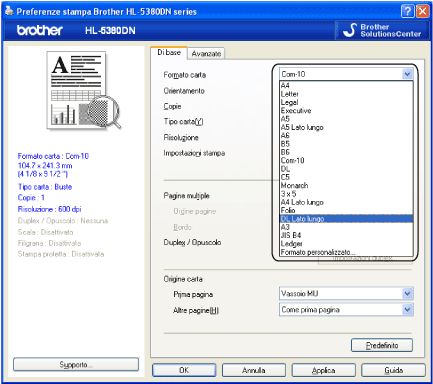
Task: Open the Brother Solutions Center link
Action: tap(382, 30)
